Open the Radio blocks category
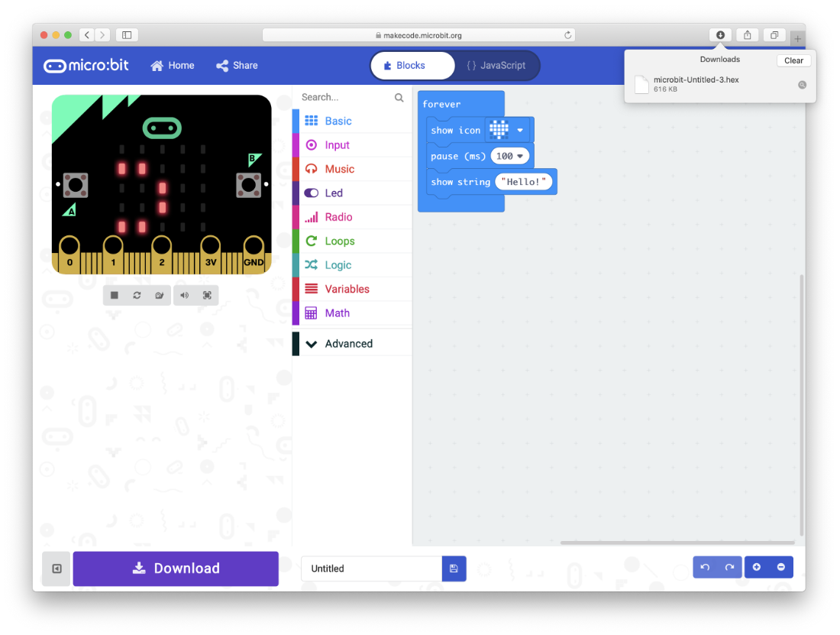 [x=352, y=217]
